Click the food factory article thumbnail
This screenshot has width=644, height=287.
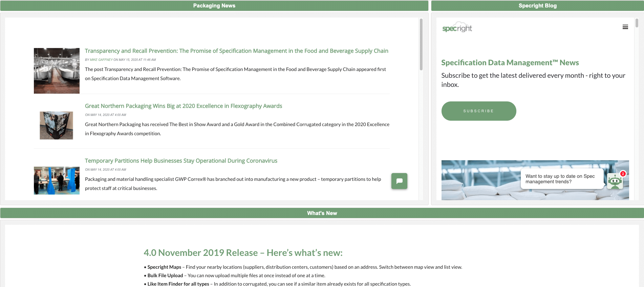(57, 71)
